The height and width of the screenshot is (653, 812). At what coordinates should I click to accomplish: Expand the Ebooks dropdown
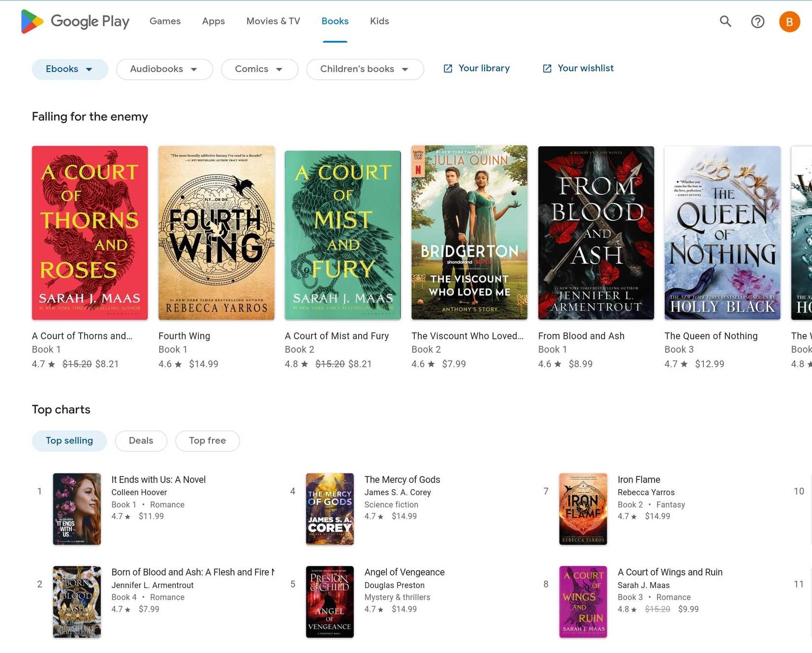pyautogui.click(x=70, y=69)
